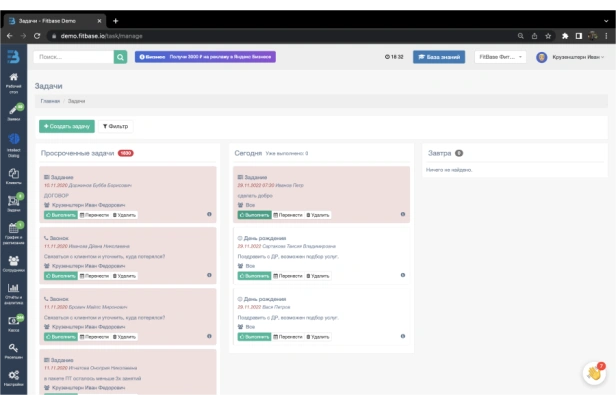The height and width of the screenshot is (405, 616).
Task: Click the green search magnifier button
Action: (x=121, y=57)
